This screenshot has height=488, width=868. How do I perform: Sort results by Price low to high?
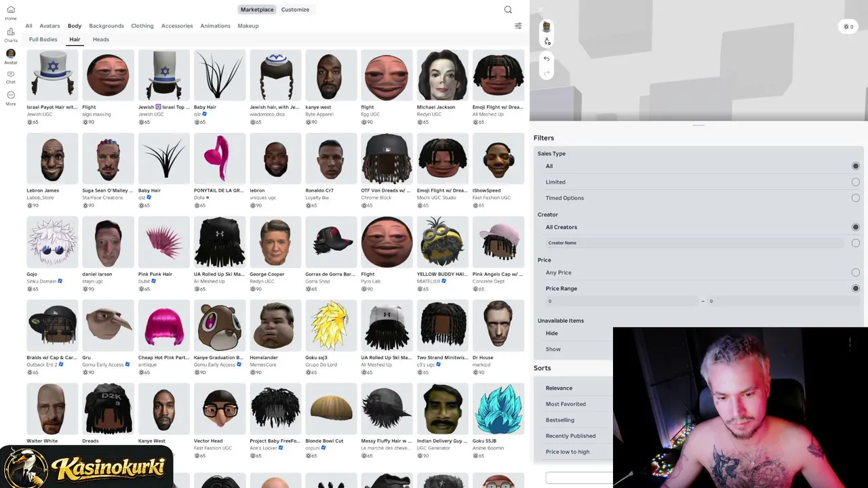(568, 452)
